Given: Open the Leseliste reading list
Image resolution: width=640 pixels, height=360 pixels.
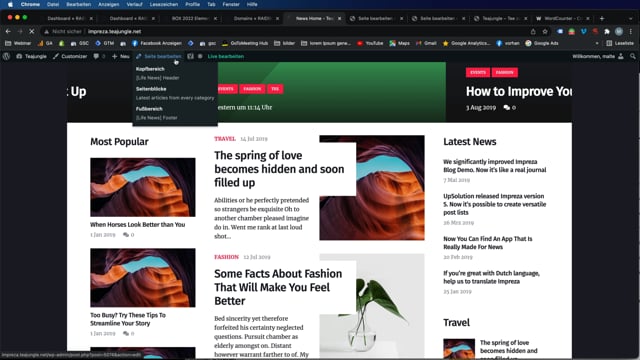Looking at the screenshot, I should coord(620,43).
